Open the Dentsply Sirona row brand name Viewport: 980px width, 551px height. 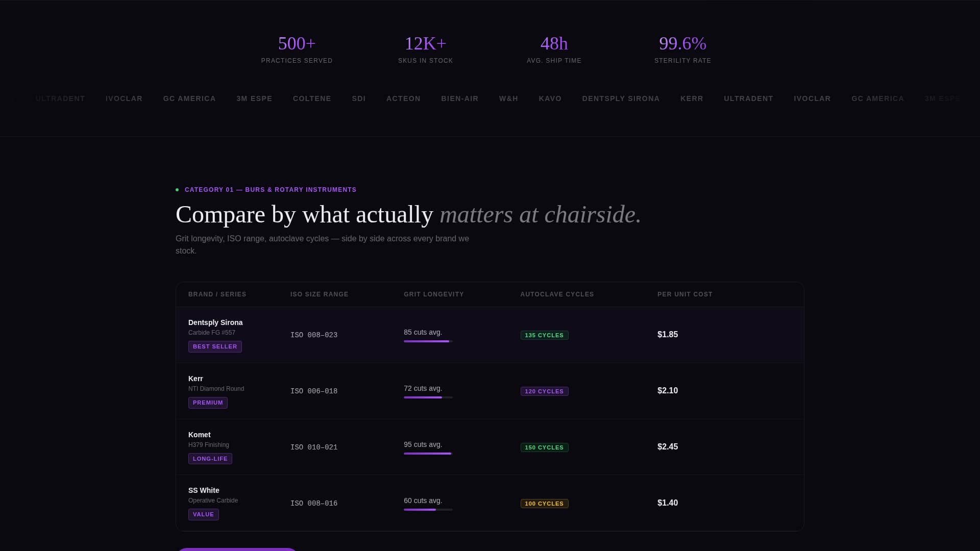click(x=215, y=322)
